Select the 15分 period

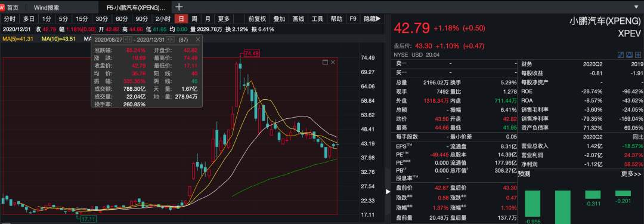pyautogui.click(x=82, y=19)
